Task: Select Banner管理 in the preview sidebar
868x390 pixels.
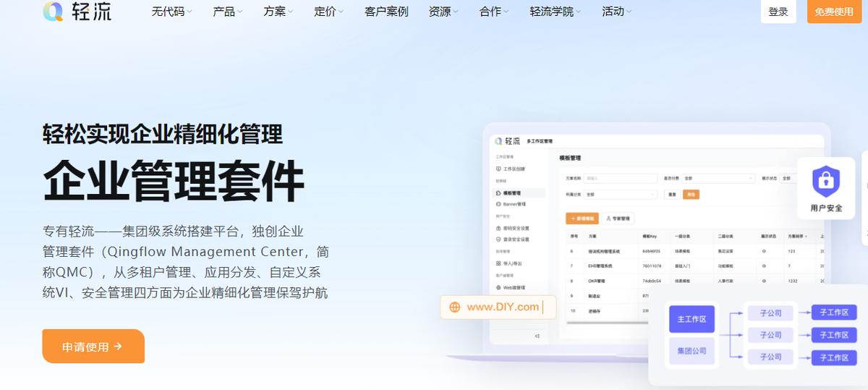Action: pos(511,204)
